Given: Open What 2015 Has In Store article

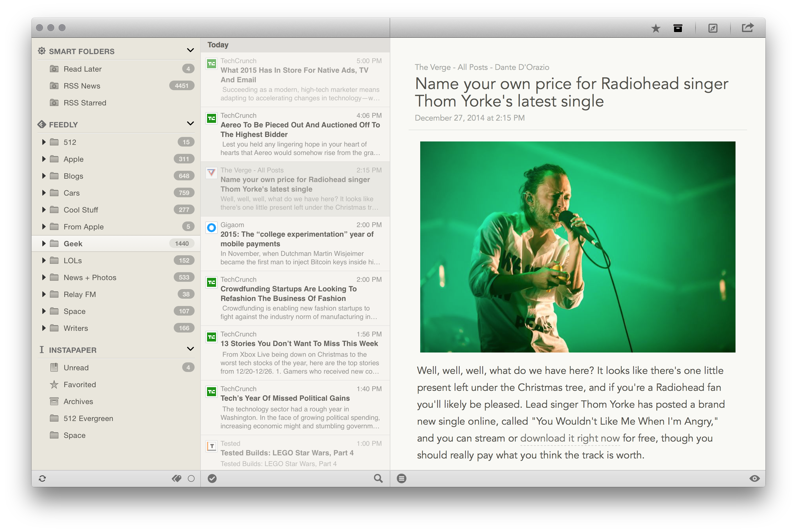Looking at the screenshot, I should [x=295, y=80].
